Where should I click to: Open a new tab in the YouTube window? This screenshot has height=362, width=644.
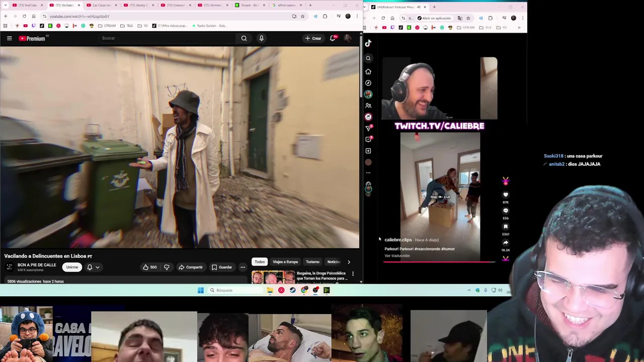pyautogui.click(x=310, y=5)
